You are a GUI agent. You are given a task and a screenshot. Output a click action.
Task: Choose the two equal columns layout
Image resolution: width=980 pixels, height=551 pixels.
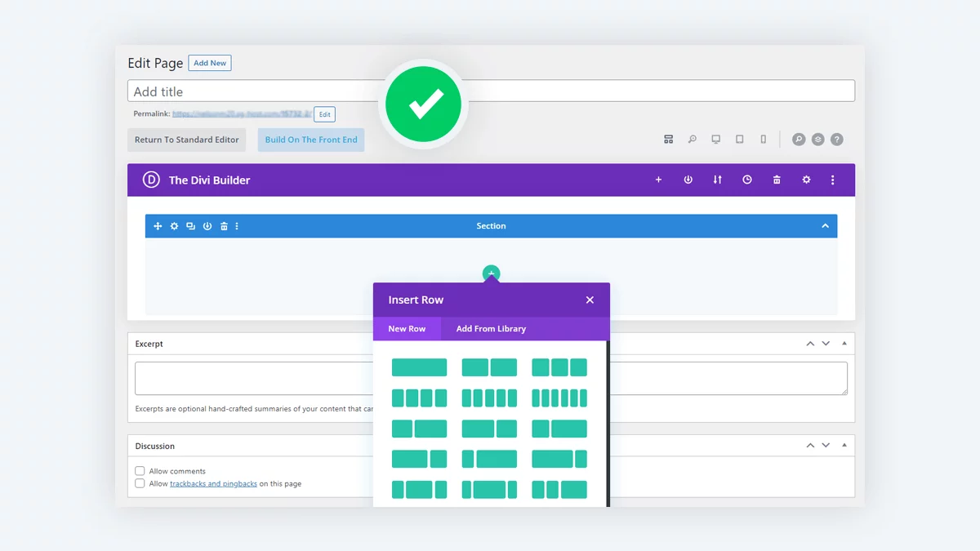point(489,367)
